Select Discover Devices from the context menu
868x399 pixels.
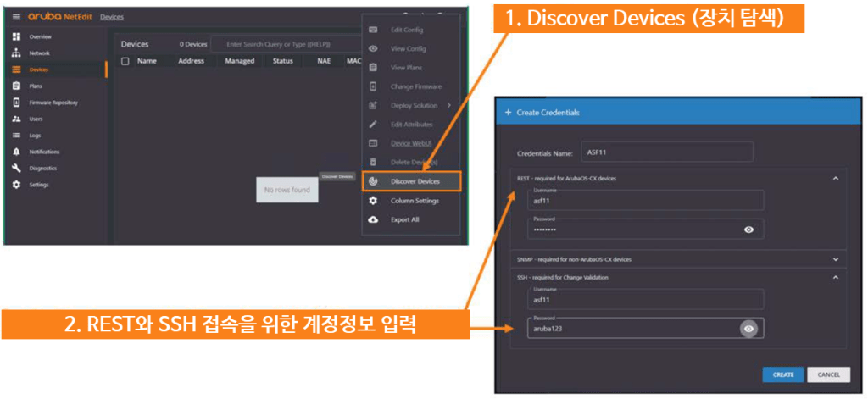coord(415,181)
